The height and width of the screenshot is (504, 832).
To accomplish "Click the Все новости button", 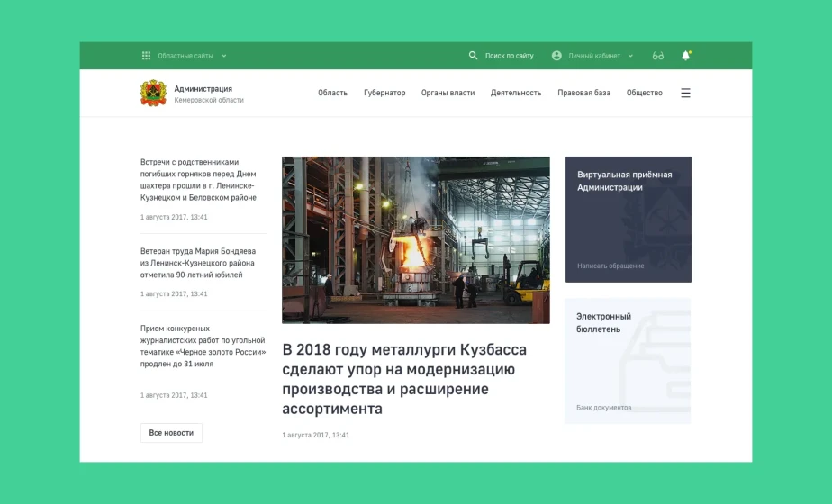I will coord(171,433).
